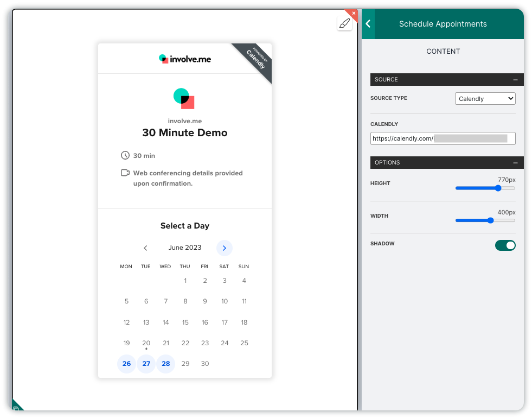This screenshot has width=532, height=418.
Task: Toggle the Shadow switch off
Action: (505, 245)
